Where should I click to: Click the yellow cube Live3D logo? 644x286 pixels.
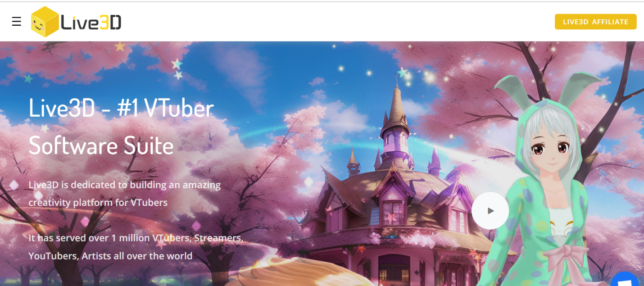pyautogui.click(x=45, y=22)
